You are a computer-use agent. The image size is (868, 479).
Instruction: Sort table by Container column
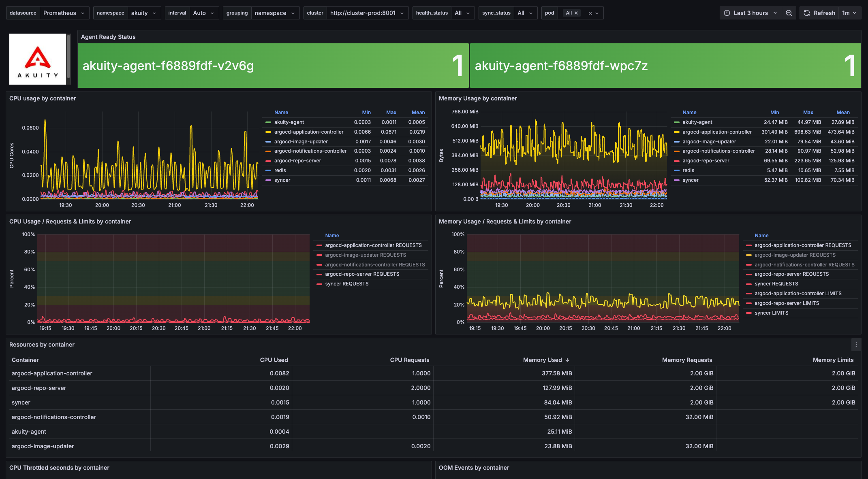pyautogui.click(x=25, y=360)
